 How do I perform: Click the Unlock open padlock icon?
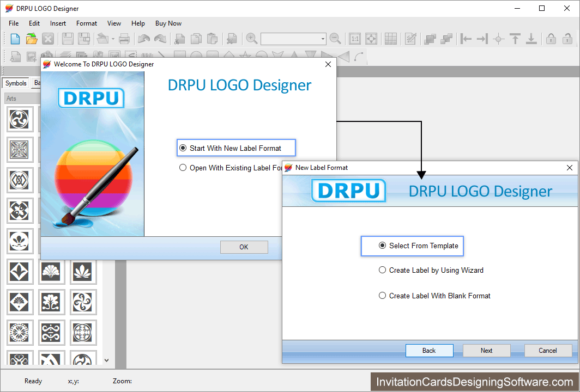[x=567, y=39]
